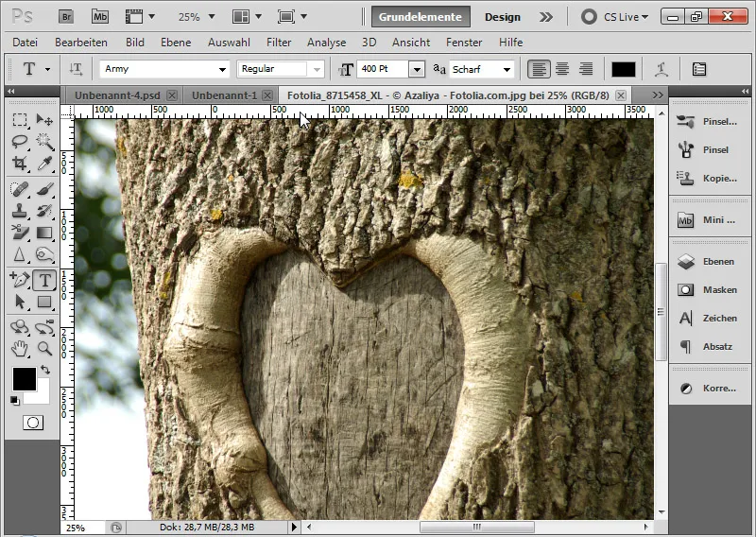756x537 pixels.
Task: Select the Pen tool
Action: (20, 280)
